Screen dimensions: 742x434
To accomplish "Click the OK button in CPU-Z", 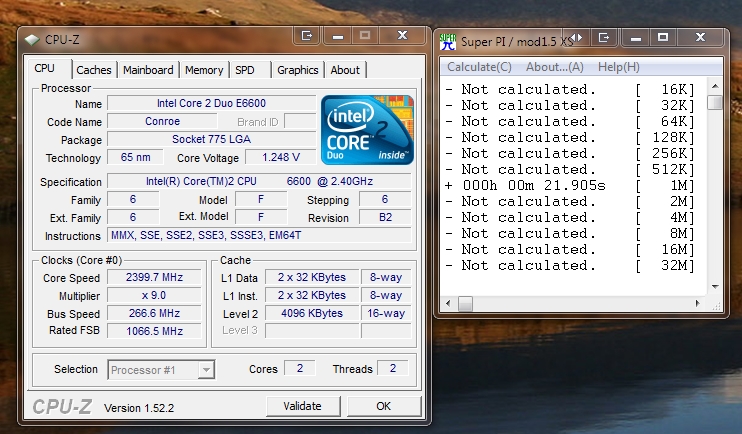I will [383, 406].
